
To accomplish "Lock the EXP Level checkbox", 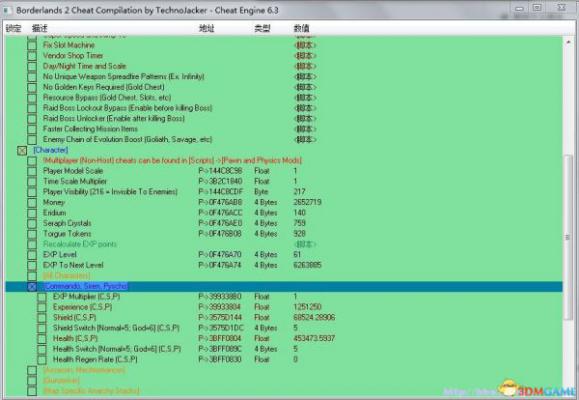I will point(32,255).
